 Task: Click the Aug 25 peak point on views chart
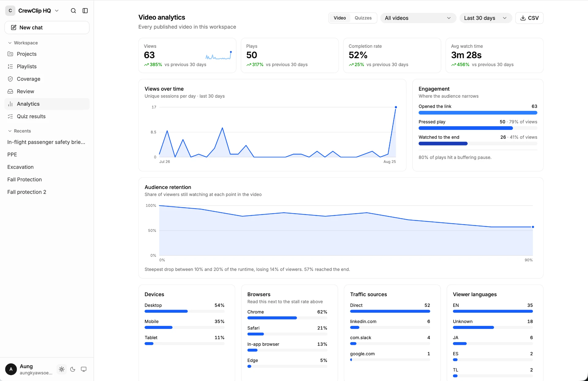396,107
